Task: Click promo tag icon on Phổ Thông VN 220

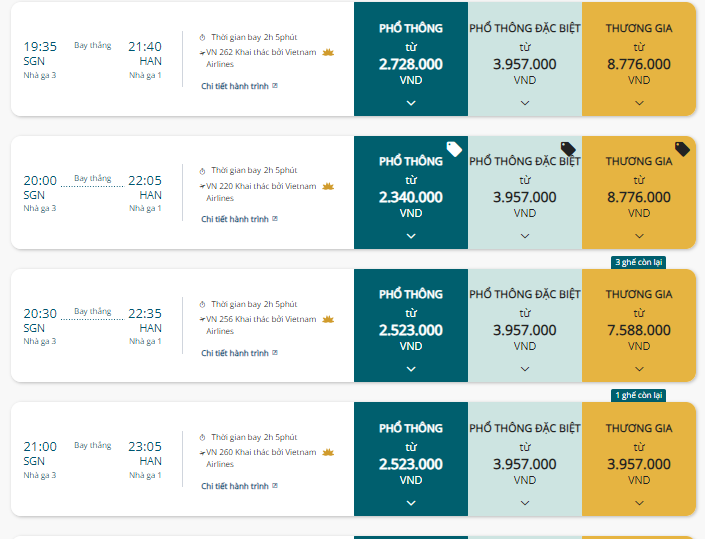Action: (454, 149)
